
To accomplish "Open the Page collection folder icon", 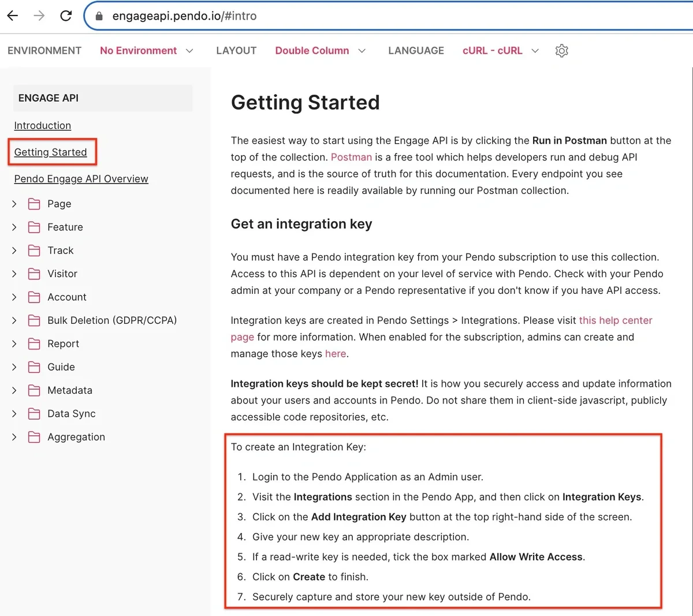I will 35,204.
